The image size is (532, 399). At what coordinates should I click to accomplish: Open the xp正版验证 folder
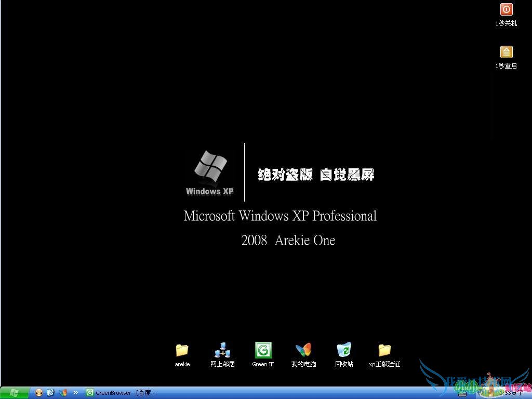click(x=384, y=350)
